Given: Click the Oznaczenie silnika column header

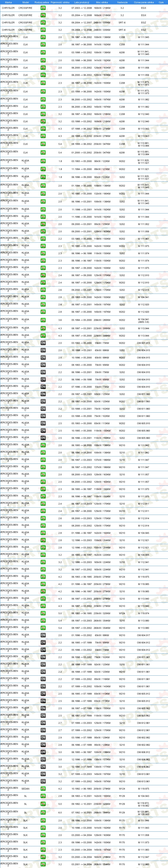Looking at the screenshot, I should click(x=144, y=2).
